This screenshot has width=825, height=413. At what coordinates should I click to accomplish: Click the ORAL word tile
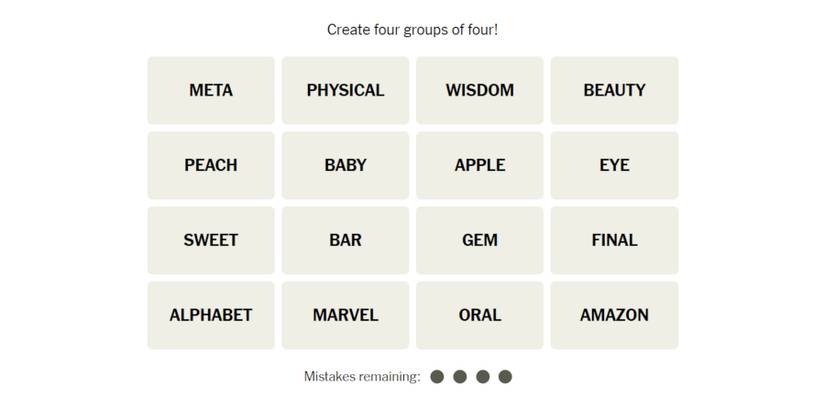tap(479, 315)
